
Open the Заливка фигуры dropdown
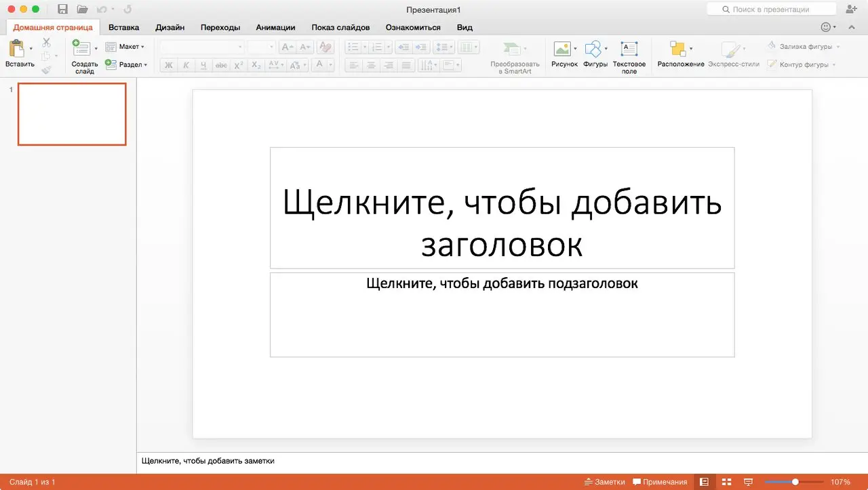804,47
